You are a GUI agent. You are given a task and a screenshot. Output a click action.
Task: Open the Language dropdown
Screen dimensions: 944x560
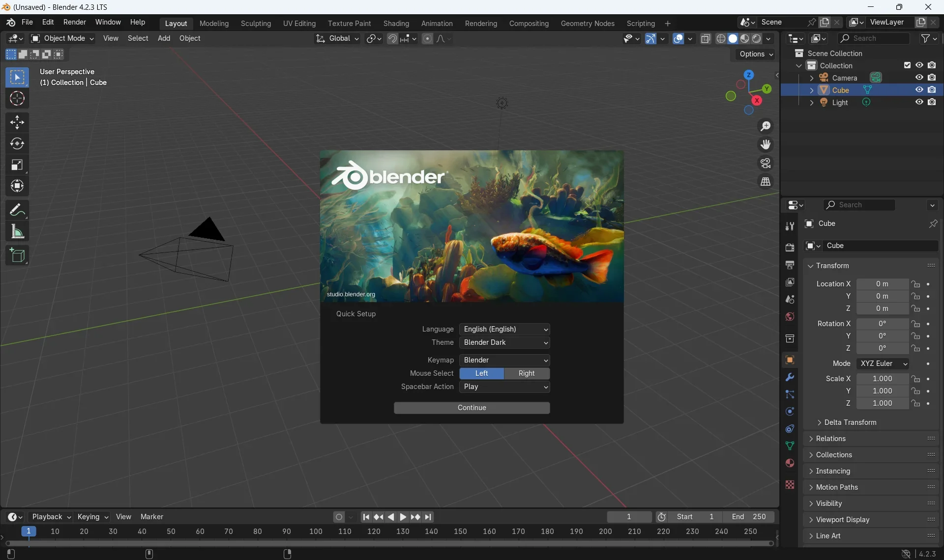pyautogui.click(x=504, y=329)
